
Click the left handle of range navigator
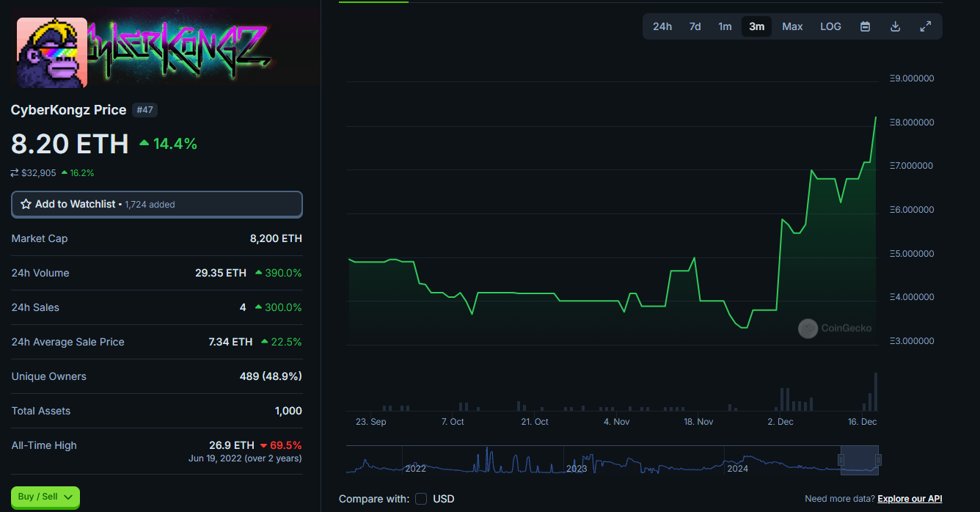(x=841, y=460)
